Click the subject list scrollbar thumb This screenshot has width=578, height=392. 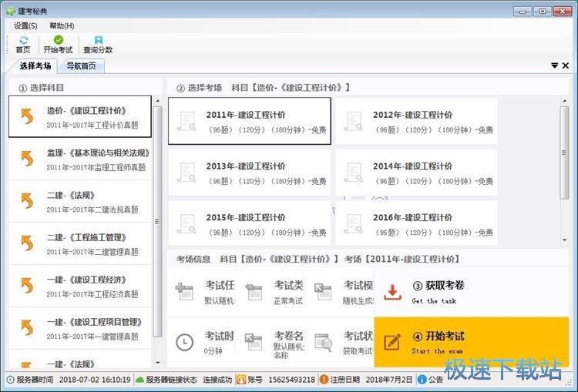pyautogui.click(x=157, y=222)
